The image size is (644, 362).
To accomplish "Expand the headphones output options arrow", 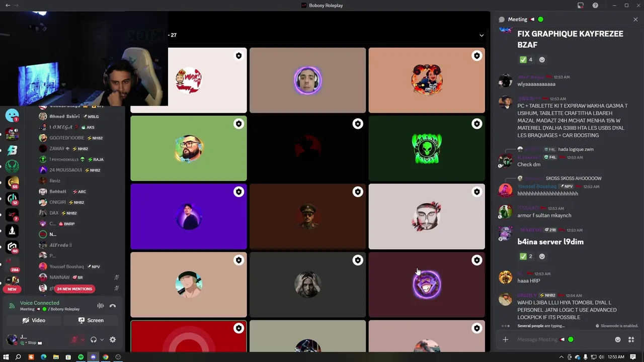I will (x=102, y=340).
